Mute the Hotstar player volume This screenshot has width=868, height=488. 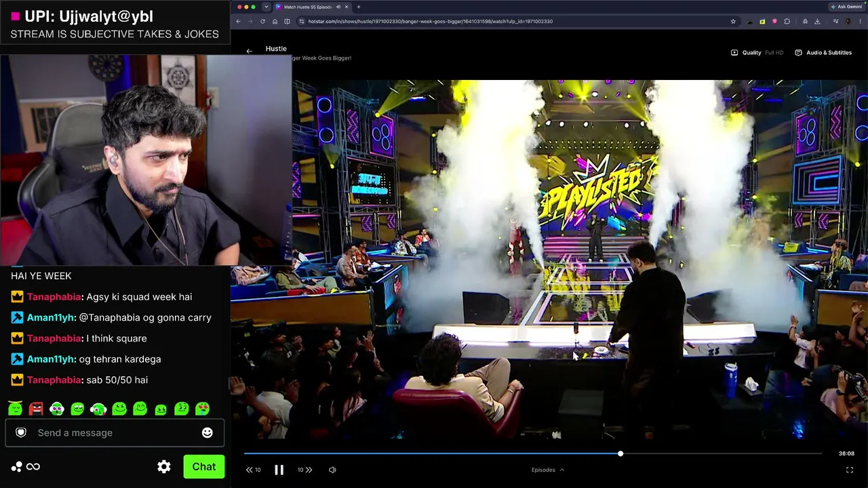(332, 470)
